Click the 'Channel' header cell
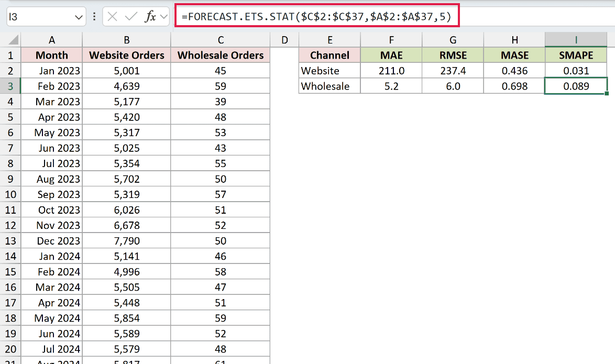615x364 pixels. pyautogui.click(x=330, y=56)
